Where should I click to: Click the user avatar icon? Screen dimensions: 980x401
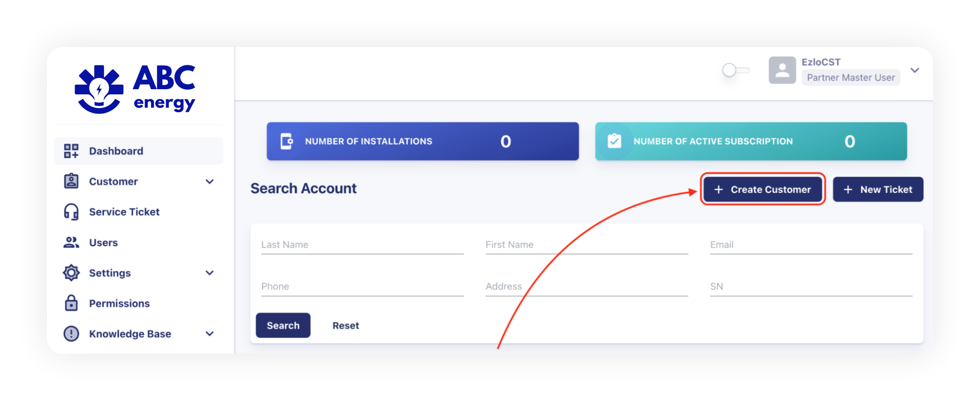coord(782,70)
